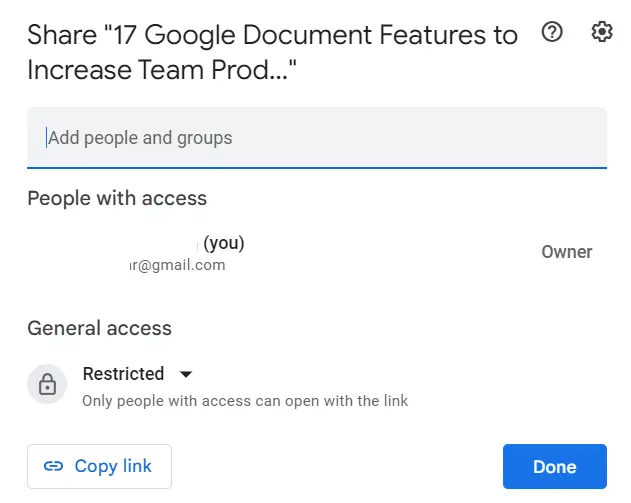This screenshot has height=503, width=631.
Task: Click the empty right end of people field
Action: [x=560, y=138]
